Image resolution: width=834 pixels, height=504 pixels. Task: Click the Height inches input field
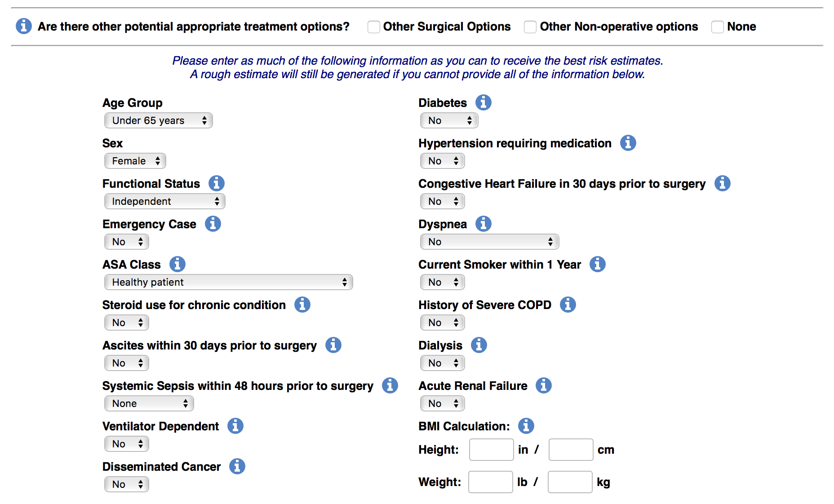pyautogui.click(x=491, y=450)
